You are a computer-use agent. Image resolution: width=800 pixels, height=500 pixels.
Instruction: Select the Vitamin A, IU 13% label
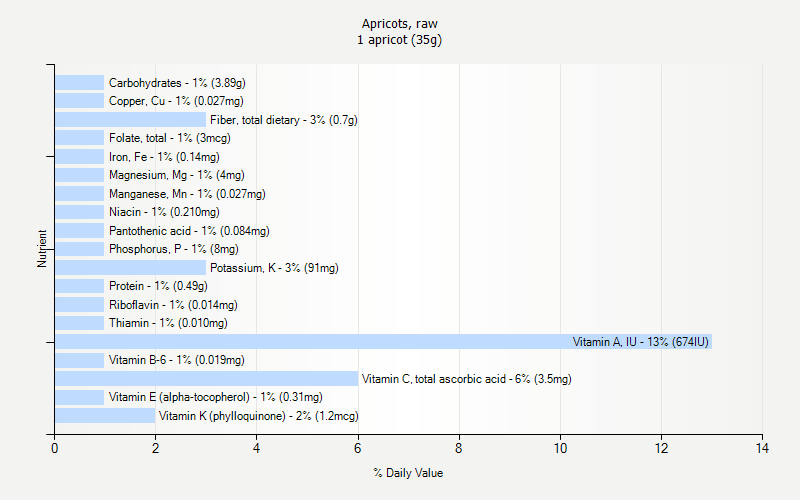640,342
